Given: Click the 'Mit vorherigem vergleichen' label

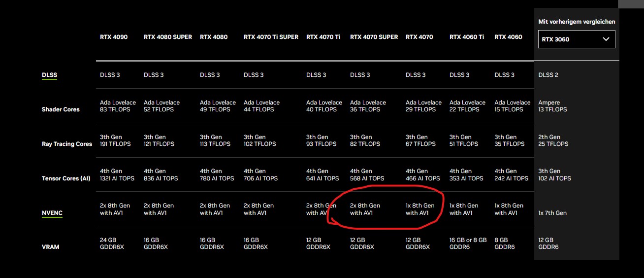Looking at the screenshot, I should 577,22.
